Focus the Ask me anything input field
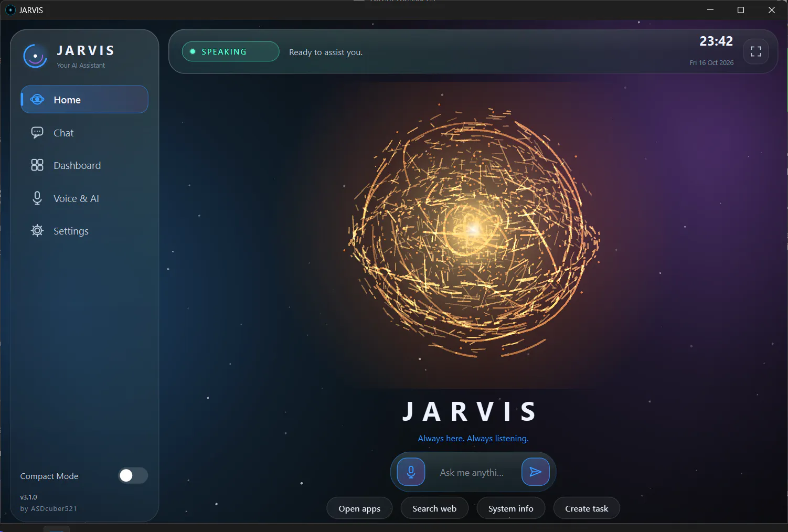 pyautogui.click(x=472, y=472)
